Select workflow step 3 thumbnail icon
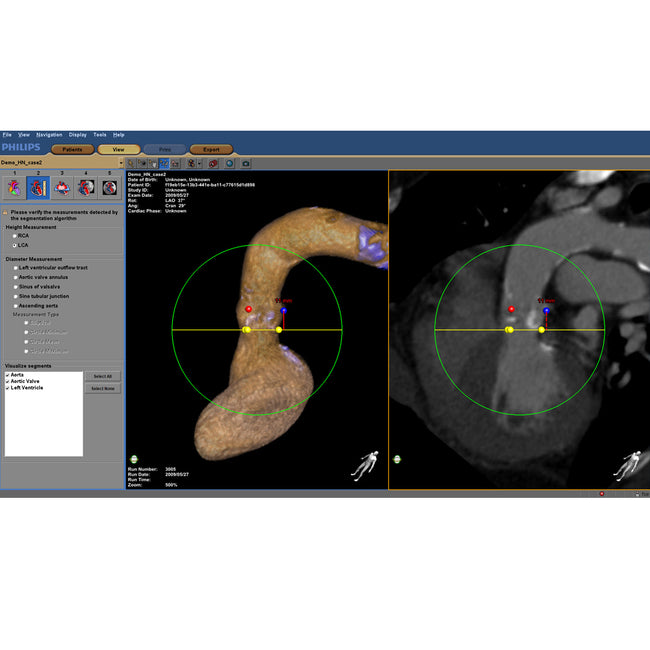The image size is (650, 650). [62, 186]
